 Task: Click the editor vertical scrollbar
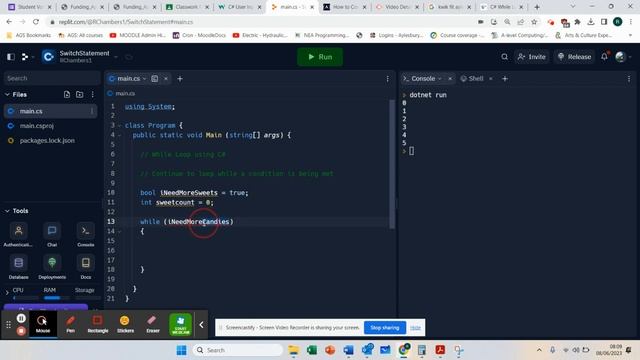[x=392, y=163]
